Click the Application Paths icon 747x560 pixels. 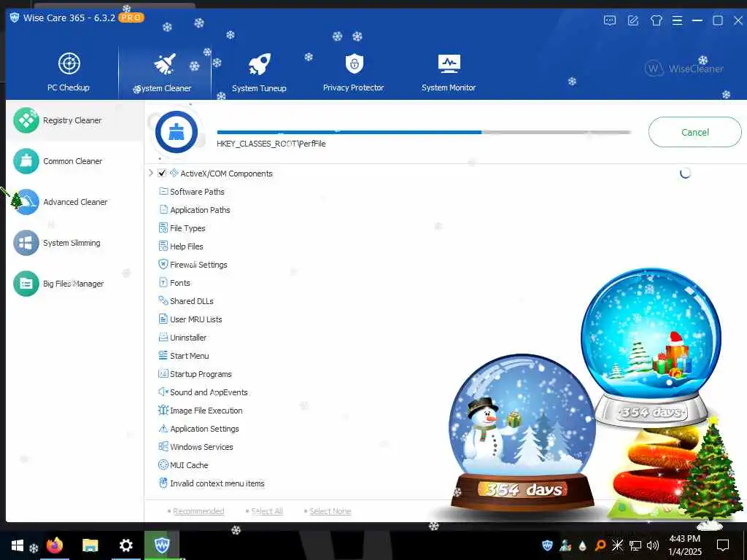pos(163,209)
